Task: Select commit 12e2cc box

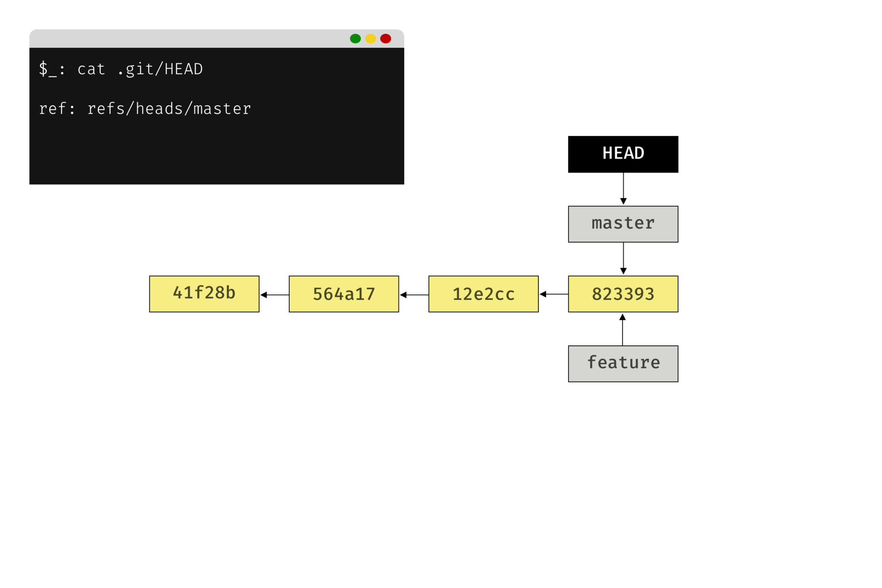Action: (x=483, y=294)
